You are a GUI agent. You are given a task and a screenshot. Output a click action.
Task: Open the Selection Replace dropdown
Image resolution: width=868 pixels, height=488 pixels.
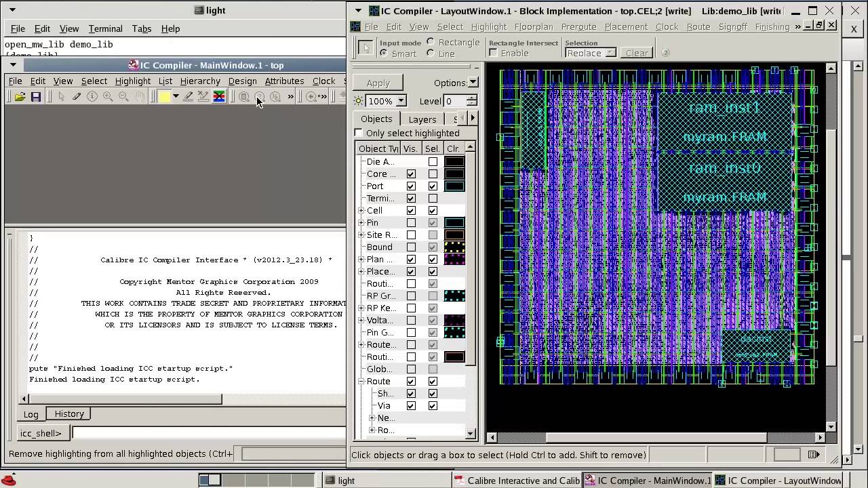pyautogui.click(x=590, y=53)
